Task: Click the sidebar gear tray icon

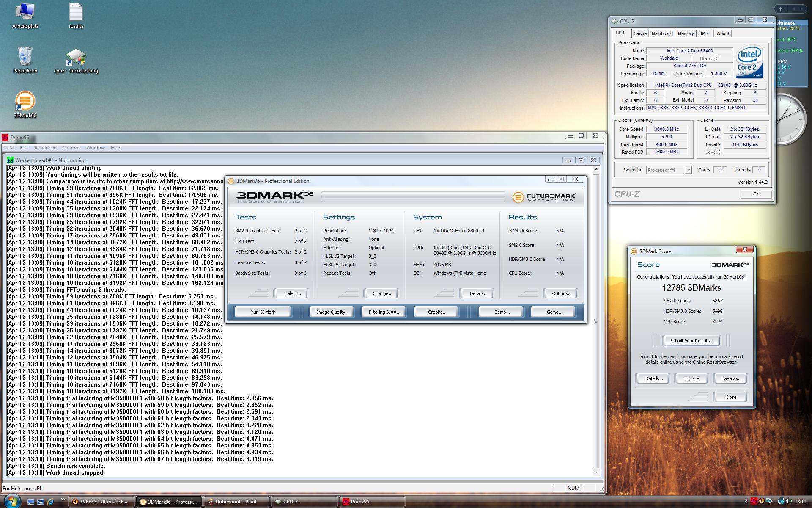Action: (x=769, y=501)
